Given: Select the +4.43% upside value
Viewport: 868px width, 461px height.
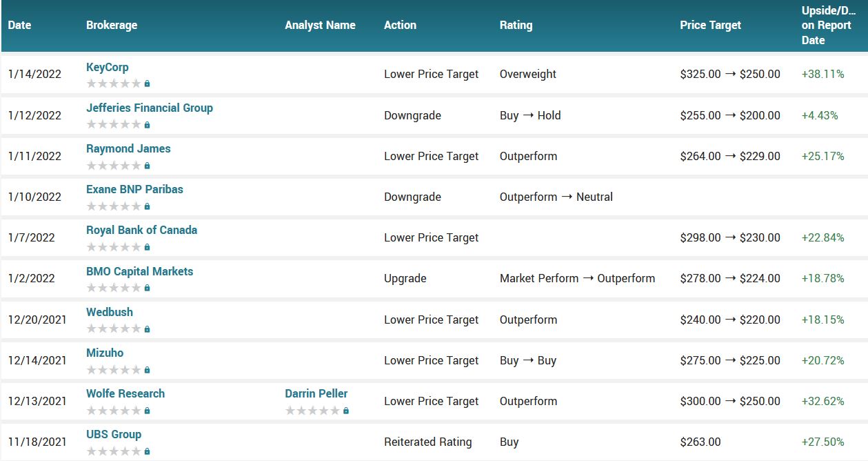Looking at the screenshot, I should click(820, 115).
